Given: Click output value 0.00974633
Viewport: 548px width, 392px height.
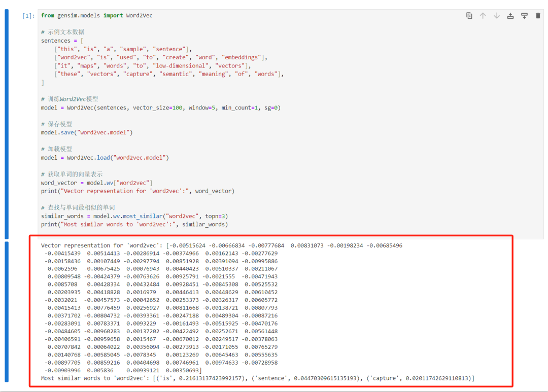Looking at the screenshot, I should [222, 363].
